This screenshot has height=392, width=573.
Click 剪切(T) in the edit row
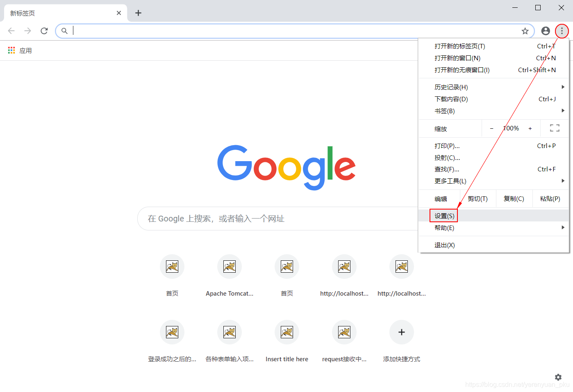pyautogui.click(x=478, y=199)
